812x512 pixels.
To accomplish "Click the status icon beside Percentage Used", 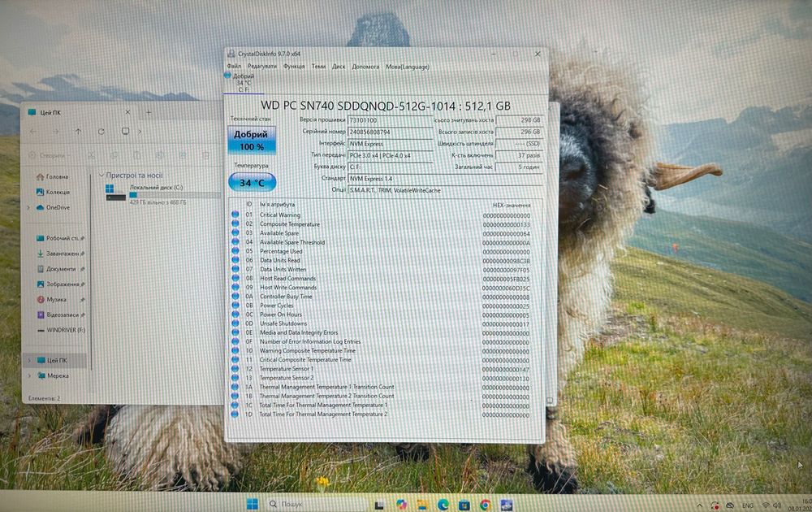I will pos(235,251).
